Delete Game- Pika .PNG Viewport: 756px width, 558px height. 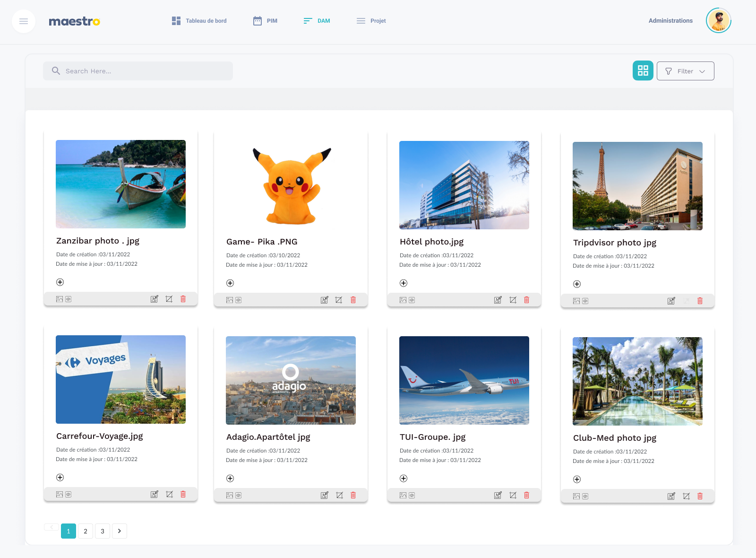353,300
